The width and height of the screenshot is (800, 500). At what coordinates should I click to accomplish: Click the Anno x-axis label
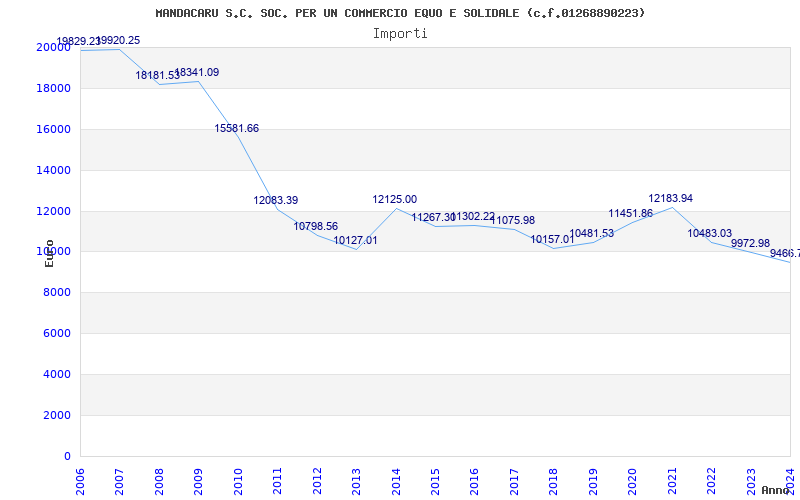774,490
